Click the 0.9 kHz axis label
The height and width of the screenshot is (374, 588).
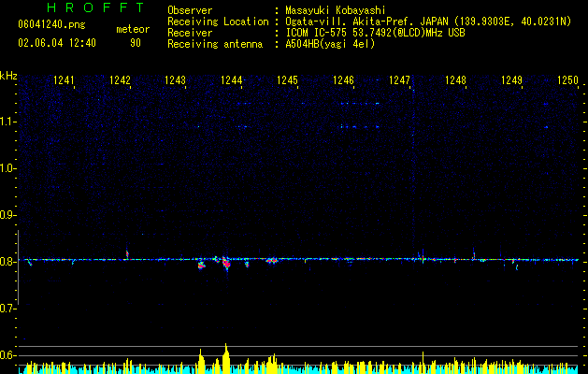tap(8, 215)
